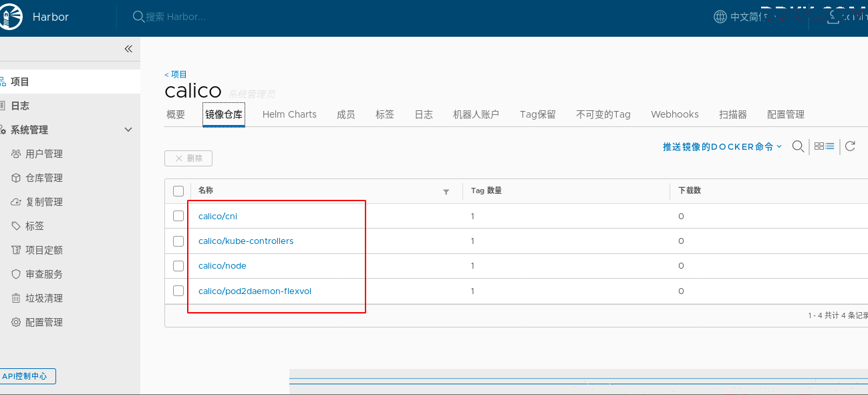Sort by Tag 数量 column header
This screenshot has width=868, height=395.
486,190
